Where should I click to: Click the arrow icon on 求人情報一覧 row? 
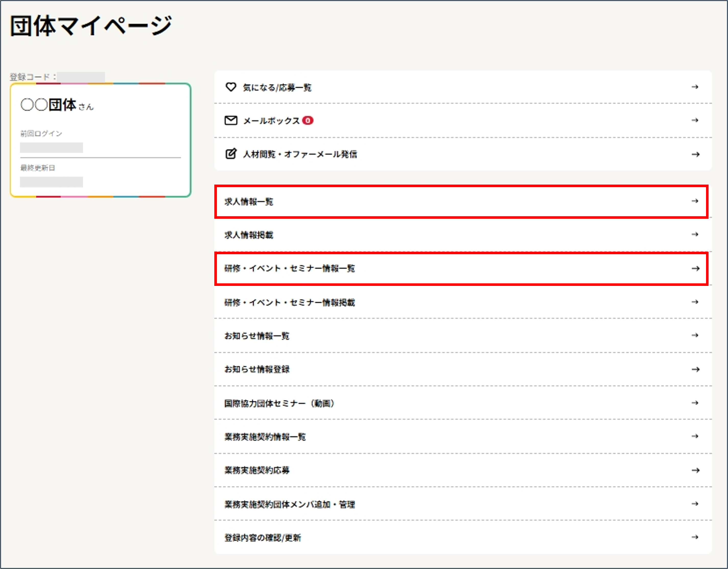695,201
